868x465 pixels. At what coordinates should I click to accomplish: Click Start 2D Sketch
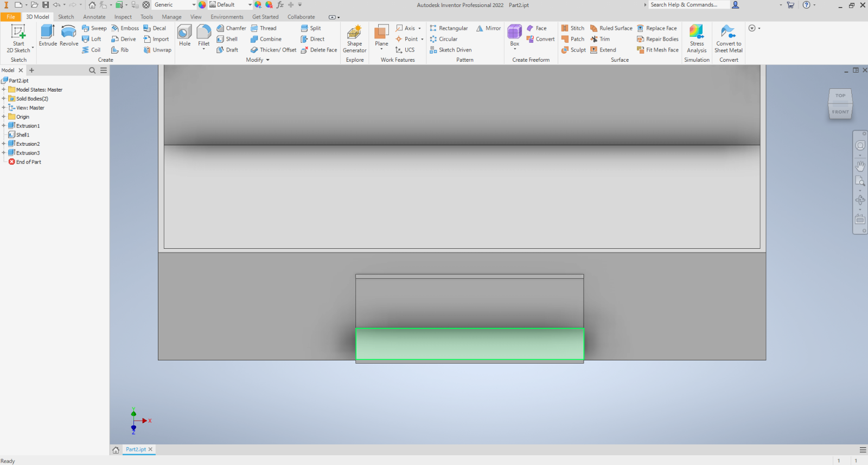tap(18, 38)
